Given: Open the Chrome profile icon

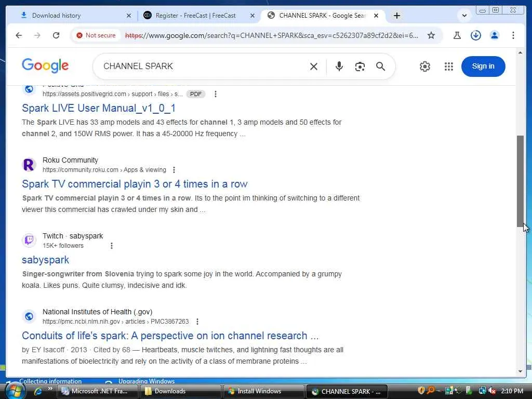Looking at the screenshot, I should [x=495, y=35].
